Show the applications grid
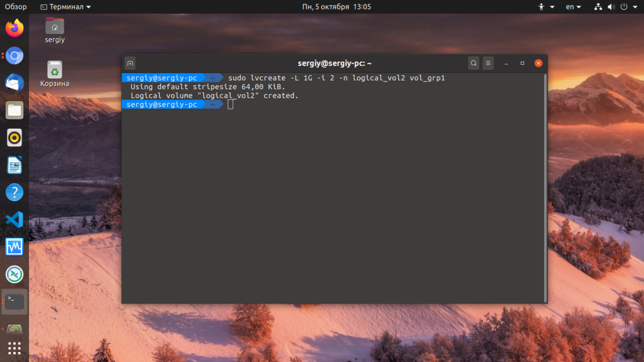This screenshot has width=644, height=362. (14, 348)
